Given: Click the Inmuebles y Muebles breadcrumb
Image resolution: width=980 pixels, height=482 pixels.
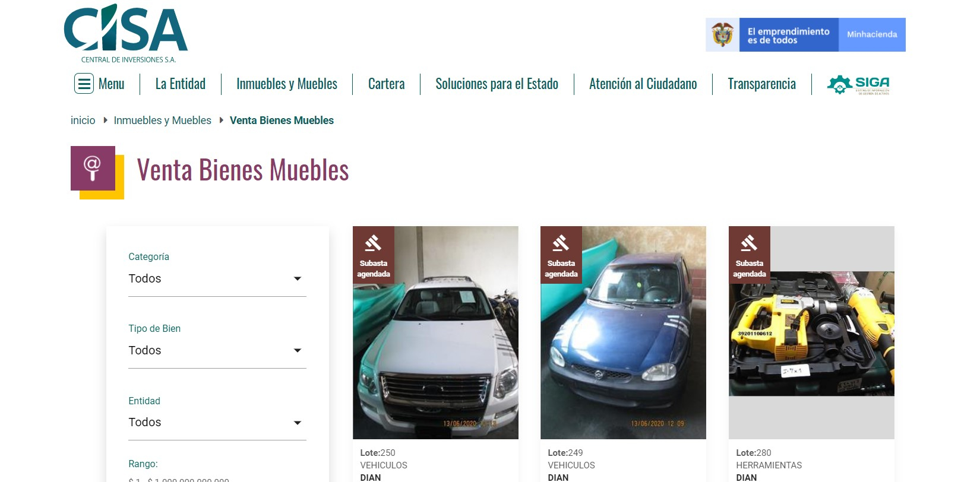Looking at the screenshot, I should [163, 120].
